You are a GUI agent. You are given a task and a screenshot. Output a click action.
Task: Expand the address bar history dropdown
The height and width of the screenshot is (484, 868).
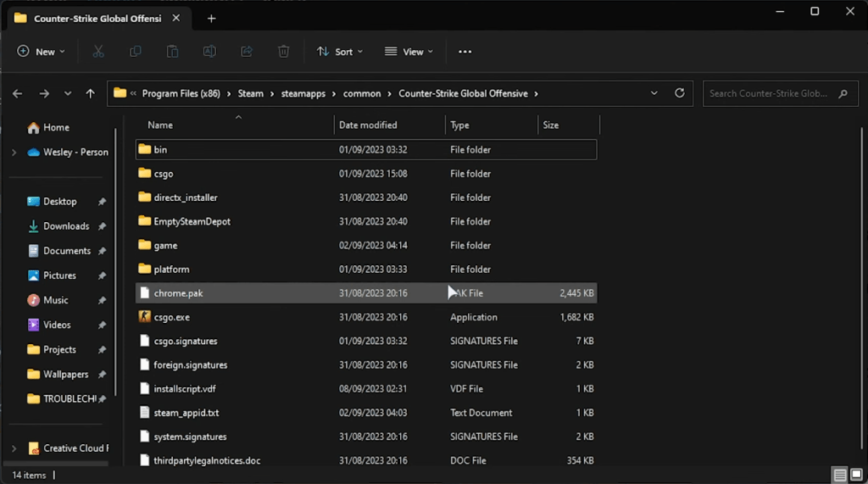click(x=654, y=93)
